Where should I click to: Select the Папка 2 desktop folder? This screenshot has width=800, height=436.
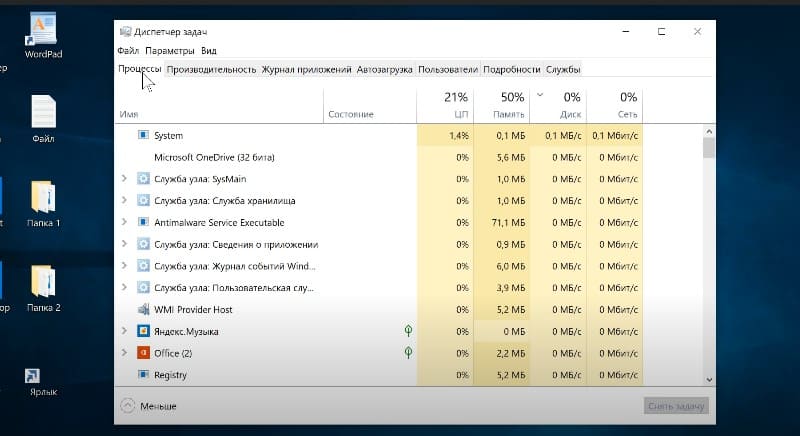click(43, 288)
